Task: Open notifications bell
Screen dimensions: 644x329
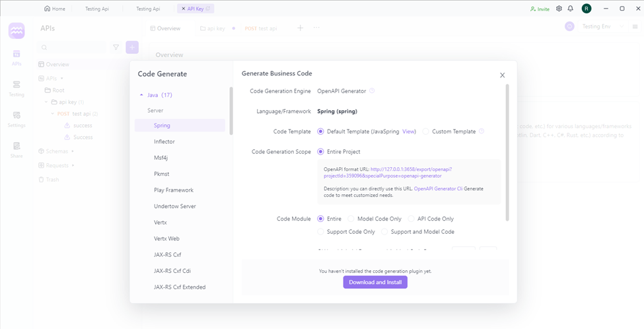Action: point(571,9)
